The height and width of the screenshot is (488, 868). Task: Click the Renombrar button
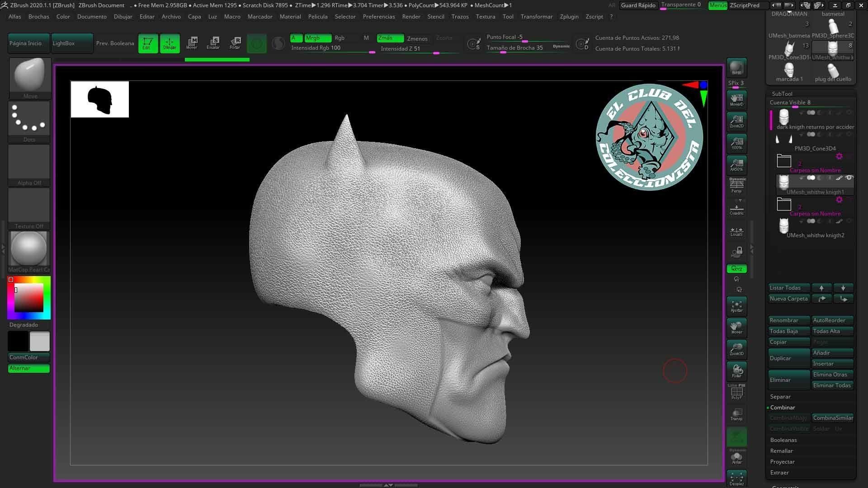coord(789,320)
